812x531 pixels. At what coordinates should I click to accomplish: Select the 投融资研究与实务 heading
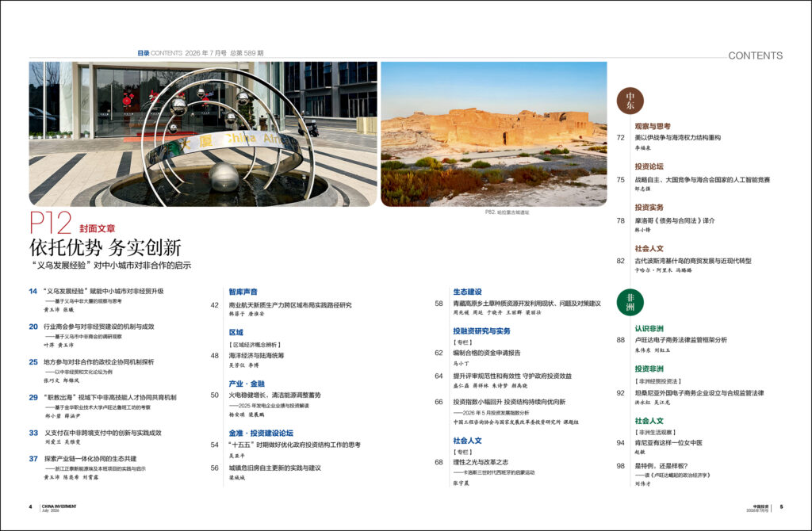pyautogui.click(x=481, y=330)
